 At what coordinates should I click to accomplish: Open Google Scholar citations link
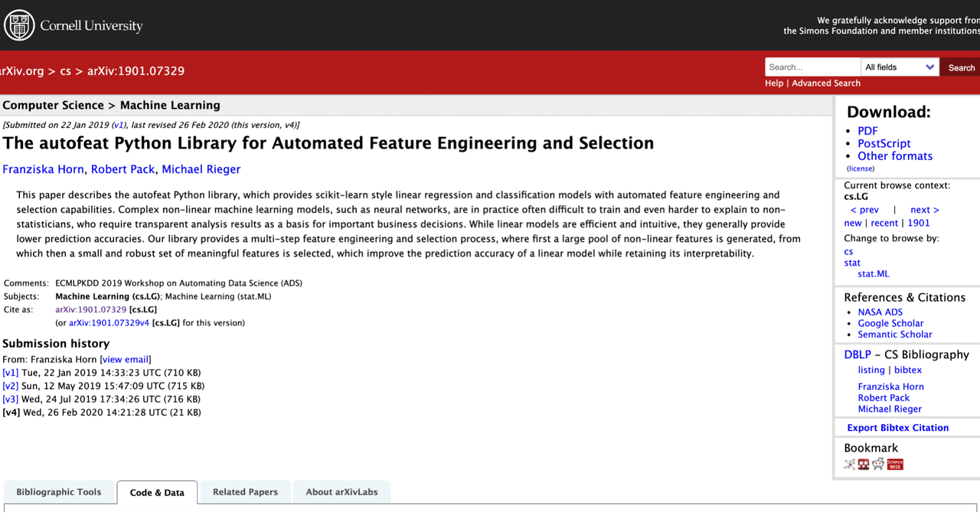tap(890, 323)
